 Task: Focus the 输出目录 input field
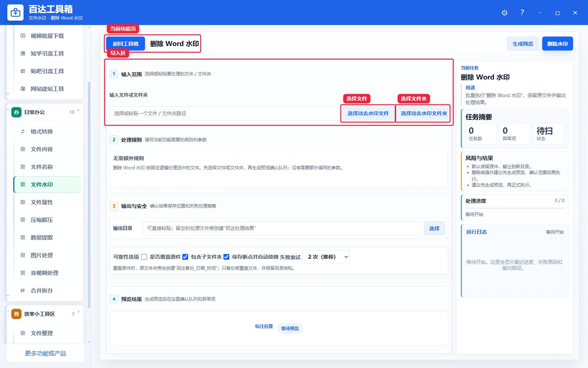(x=282, y=228)
